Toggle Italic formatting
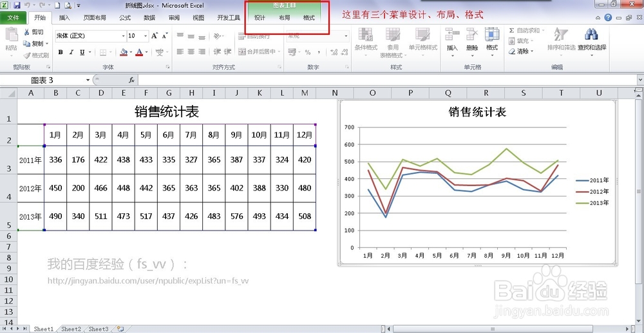The height and width of the screenshot is (333, 644). 71,52
